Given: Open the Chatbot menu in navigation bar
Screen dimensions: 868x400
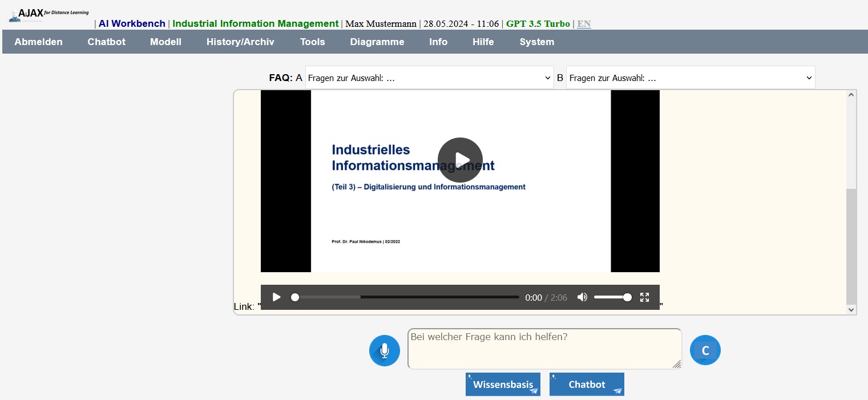Looking at the screenshot, I should tap(106, 42).
